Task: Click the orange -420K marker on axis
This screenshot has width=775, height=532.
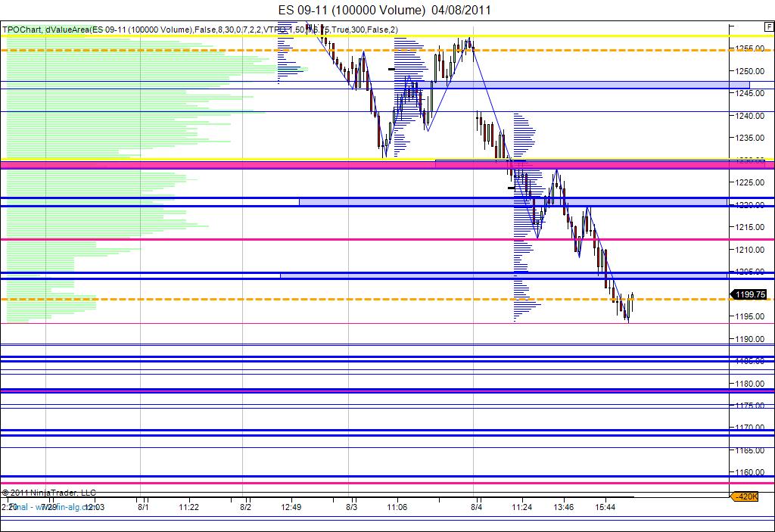Action: pyautogui.click(x=745, y=496)
